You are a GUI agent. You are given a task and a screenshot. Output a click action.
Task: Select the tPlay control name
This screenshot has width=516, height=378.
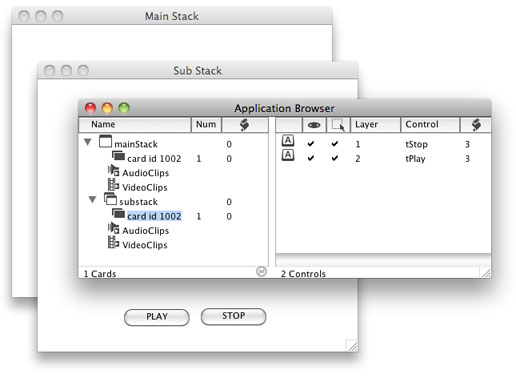(415, 159)
